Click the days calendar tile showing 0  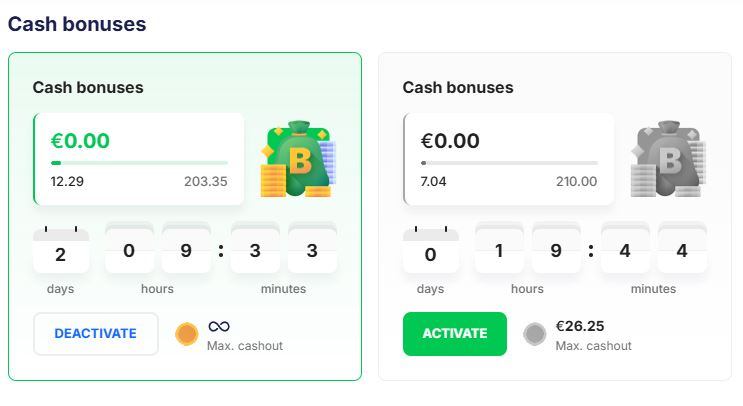[430, 253]
